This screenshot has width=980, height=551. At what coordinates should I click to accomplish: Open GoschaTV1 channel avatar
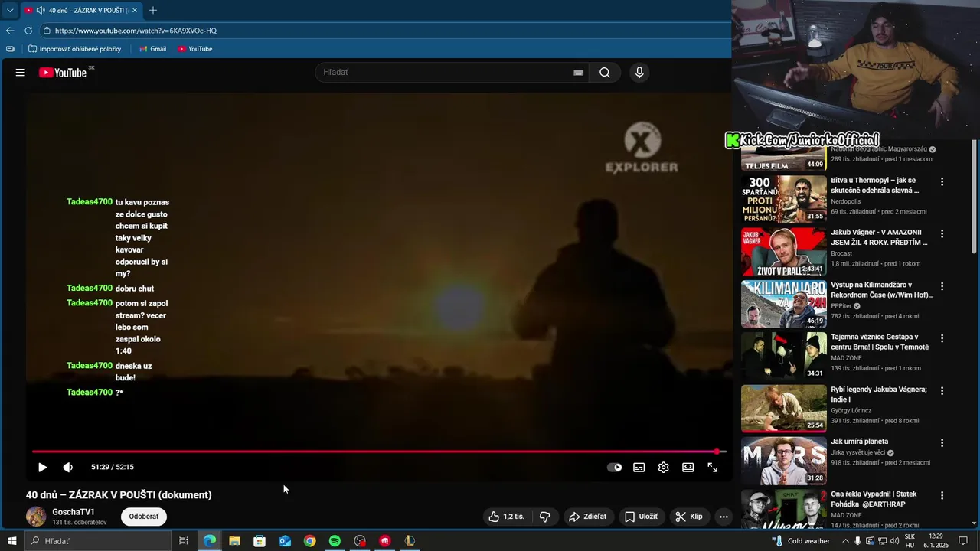[36, 517]
